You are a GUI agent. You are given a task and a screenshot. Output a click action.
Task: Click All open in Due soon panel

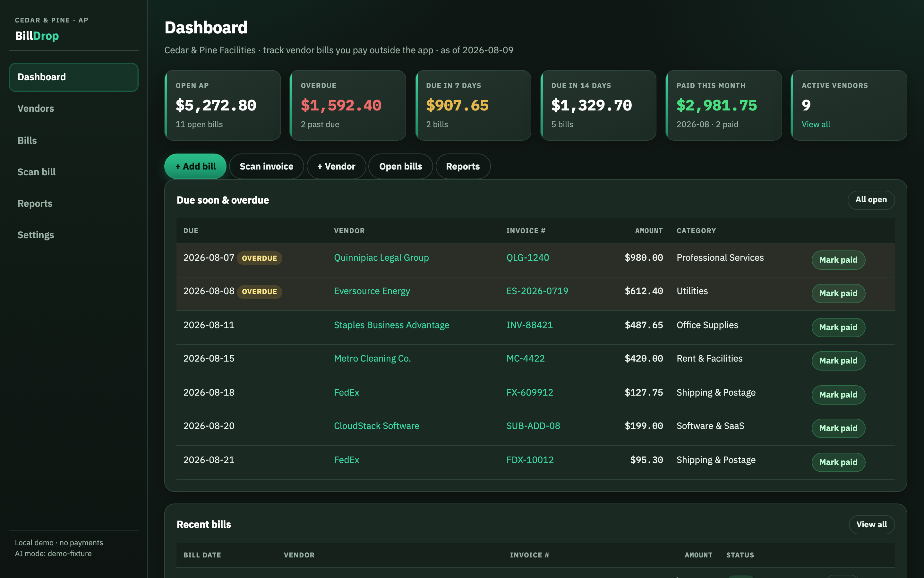click(x=871, y=200)
